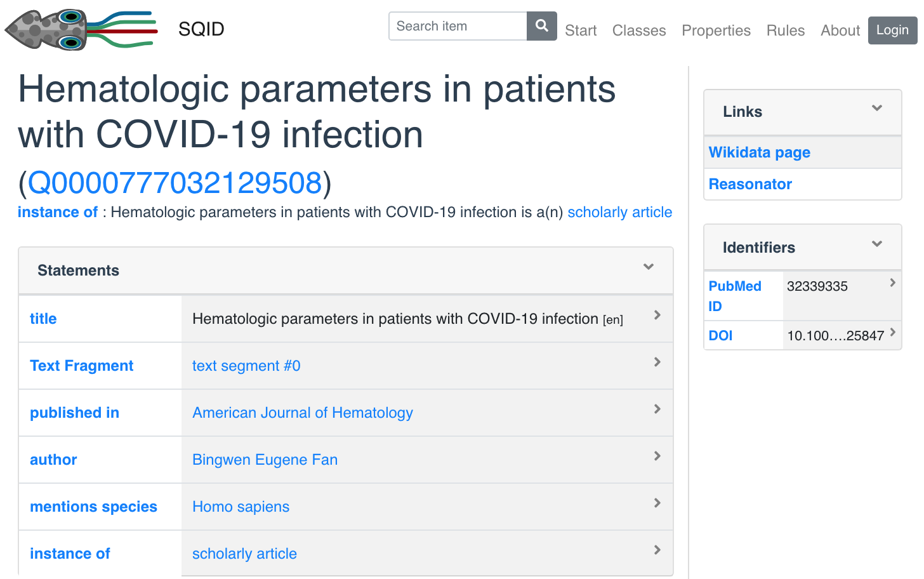Viewport: 924px width, 579px height.
Task: Expand the DOI row chevron
Action: [892, 332]
